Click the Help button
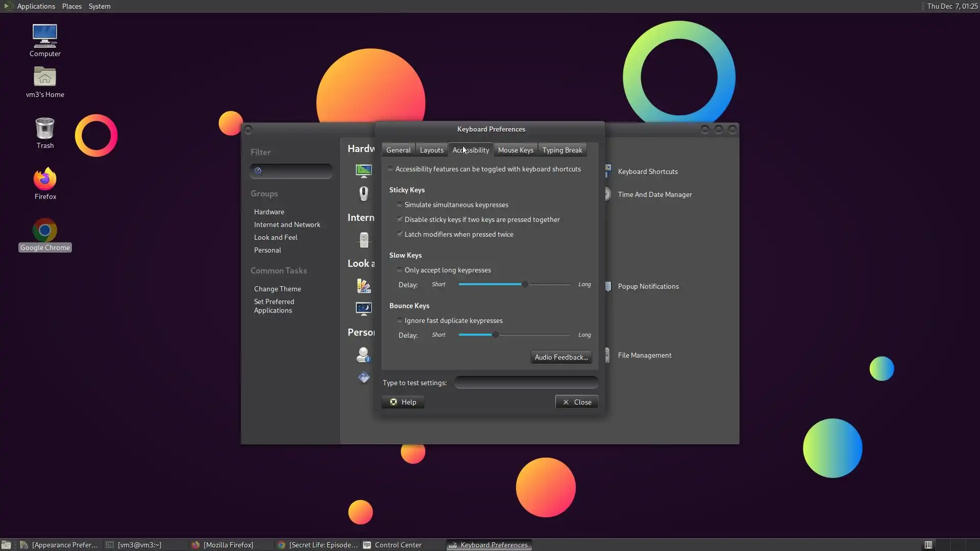 (x=403, y=402)
